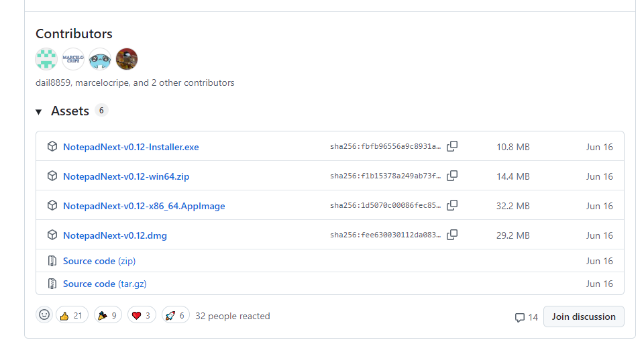Click package icon beside Installer.exe
Viewport: 644px width, 344px height.
[52, 147]
